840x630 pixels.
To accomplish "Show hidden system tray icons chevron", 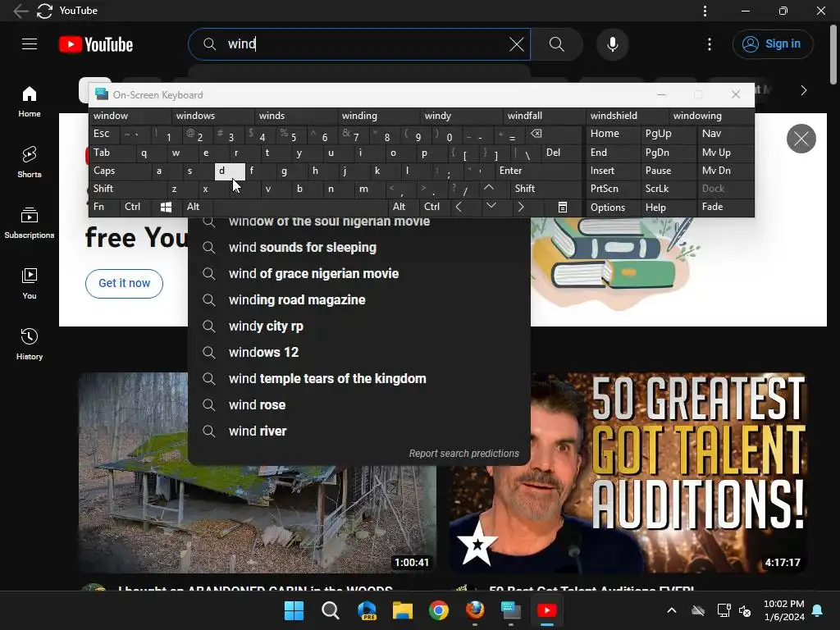I will [x=671, y=610].
